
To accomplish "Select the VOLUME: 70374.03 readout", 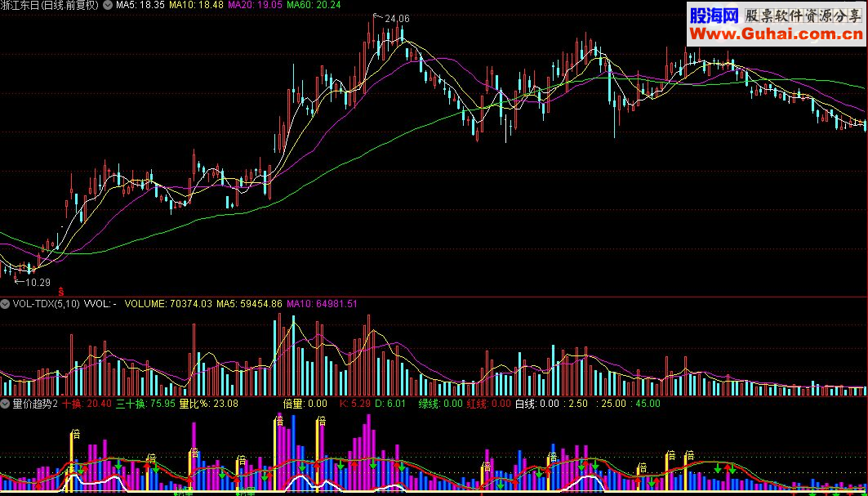I will pos(168,304).
